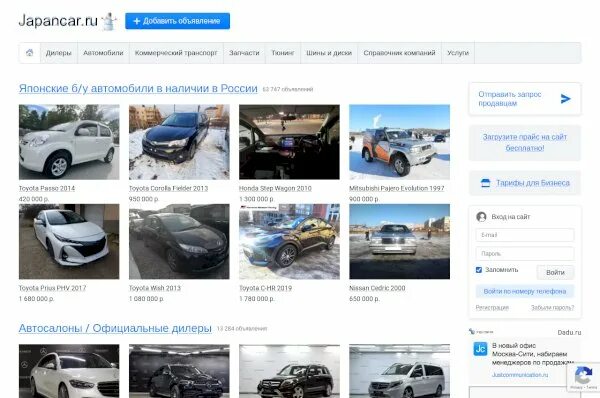The width and height of the screenshot is (600, 398).
Task: Open the Toyota Prius PHV 2017 photo
Action: coord(69,241)
